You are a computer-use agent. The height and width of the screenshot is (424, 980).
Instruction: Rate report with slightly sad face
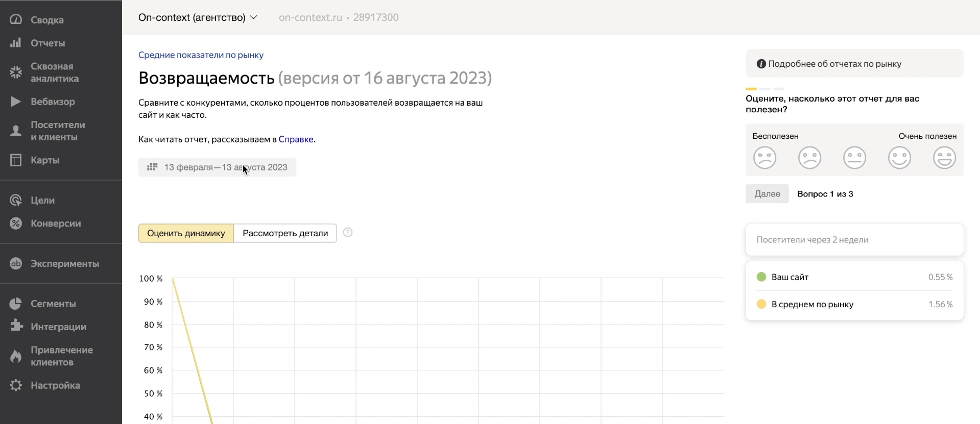point(809,158)
